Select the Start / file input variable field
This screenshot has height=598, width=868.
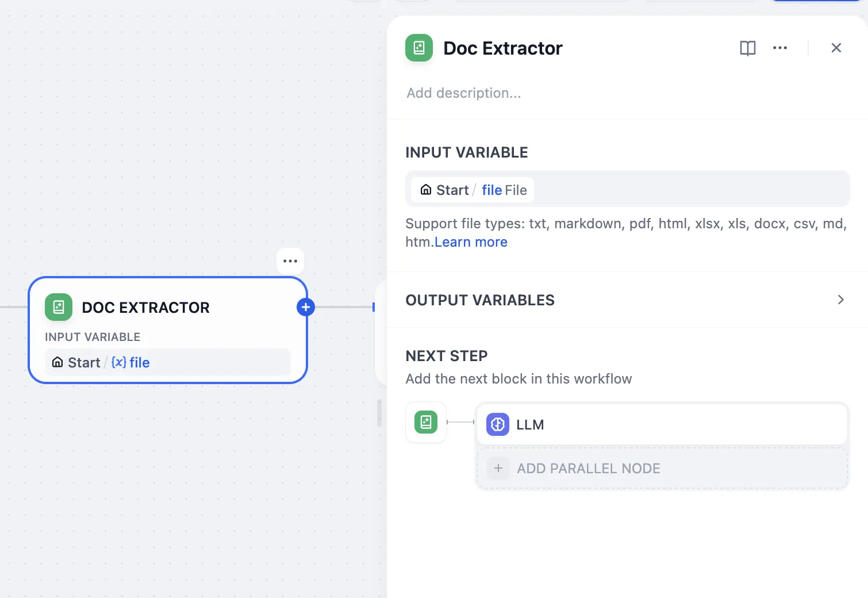(627, 190)
